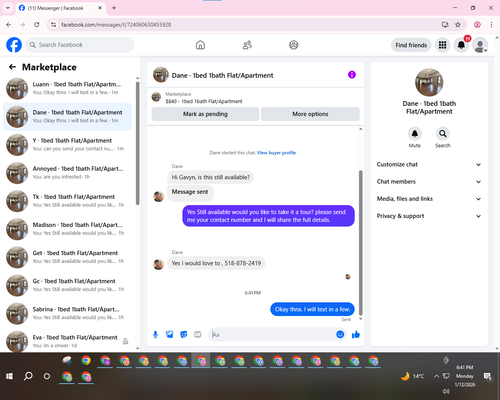Image resolution: width=500 pixels, height=400 pixels.
Task: Open the Tk - 1bed 1bath conversation
Action: (67, 201)
